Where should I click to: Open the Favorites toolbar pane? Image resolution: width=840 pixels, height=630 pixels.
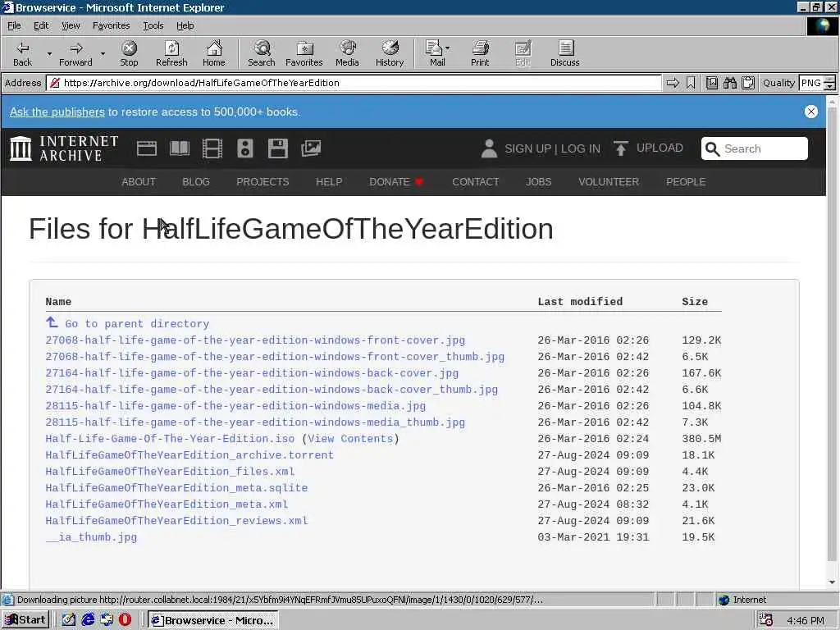click(x=304, y=53)
